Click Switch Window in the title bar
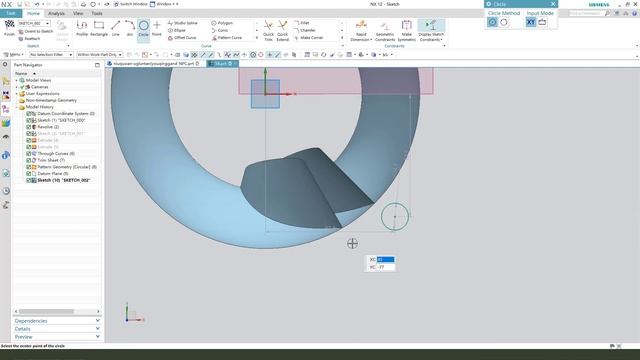The width and height of the screenshot is (640, 360). pyautogui.click(x=130, y=4)
